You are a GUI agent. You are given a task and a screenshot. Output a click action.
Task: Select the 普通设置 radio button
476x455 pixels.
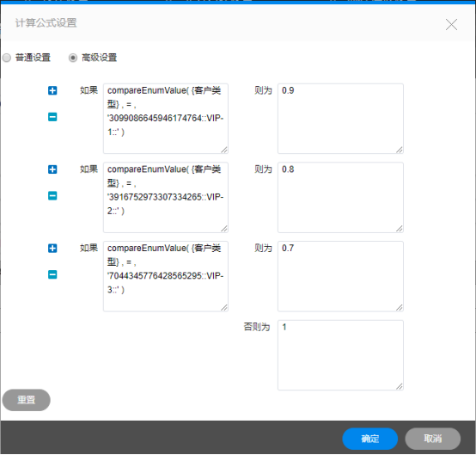click(7, 58)
